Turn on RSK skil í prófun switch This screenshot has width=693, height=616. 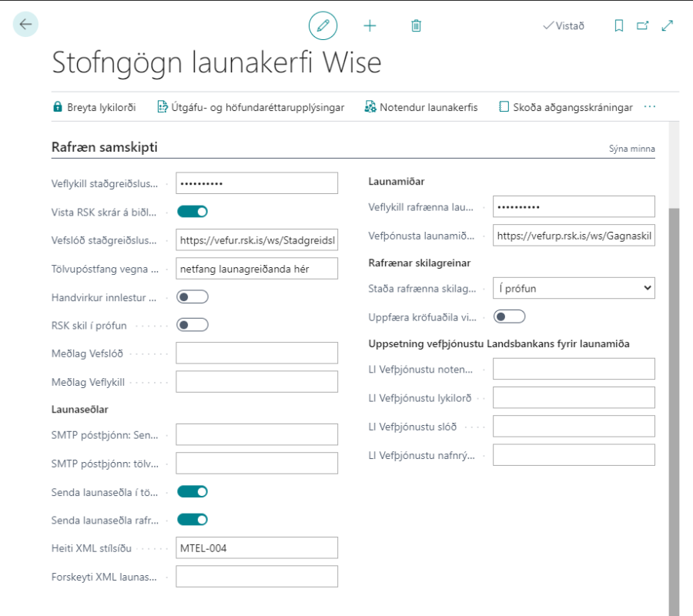coord(192,325)
